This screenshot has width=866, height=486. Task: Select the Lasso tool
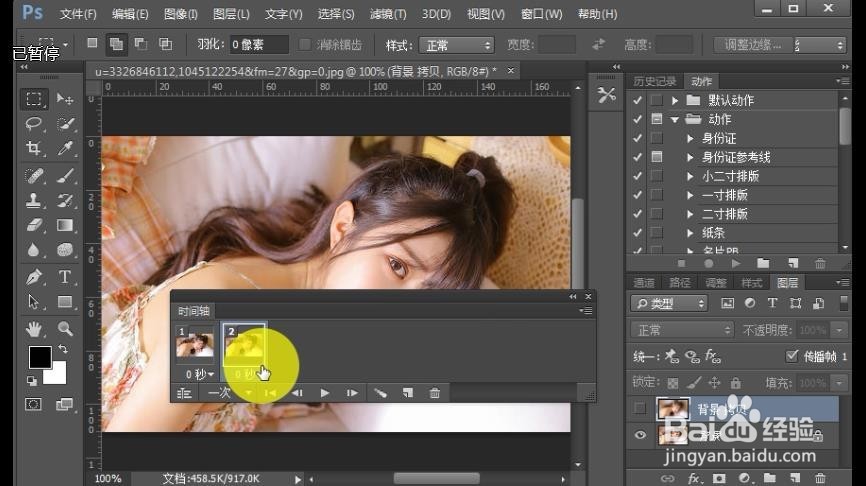pyautogui.click(x=34, y=124)
